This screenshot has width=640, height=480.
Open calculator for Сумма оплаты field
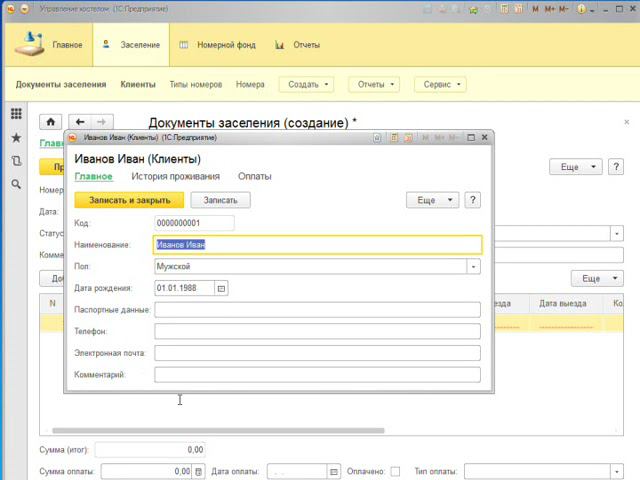tap(198, 471)
